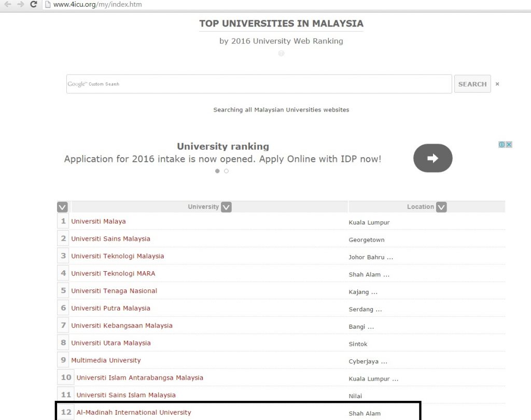Open the Location column sort dropdown
531x420 pixels.
[x=441, y=207]
